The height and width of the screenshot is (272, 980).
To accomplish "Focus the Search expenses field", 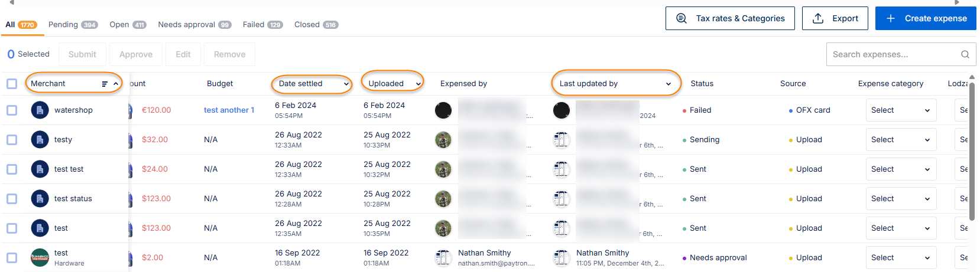I will (x=893, y=54).
